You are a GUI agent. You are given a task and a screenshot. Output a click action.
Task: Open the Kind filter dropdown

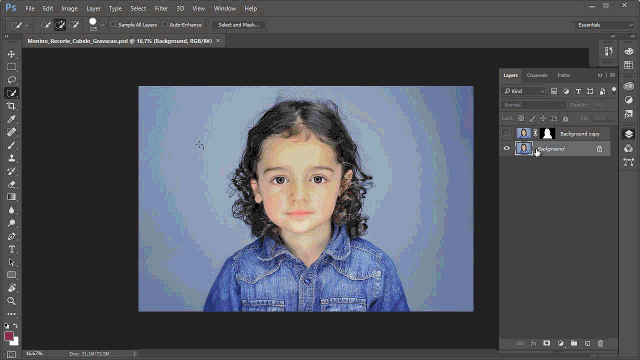(524, 91)
